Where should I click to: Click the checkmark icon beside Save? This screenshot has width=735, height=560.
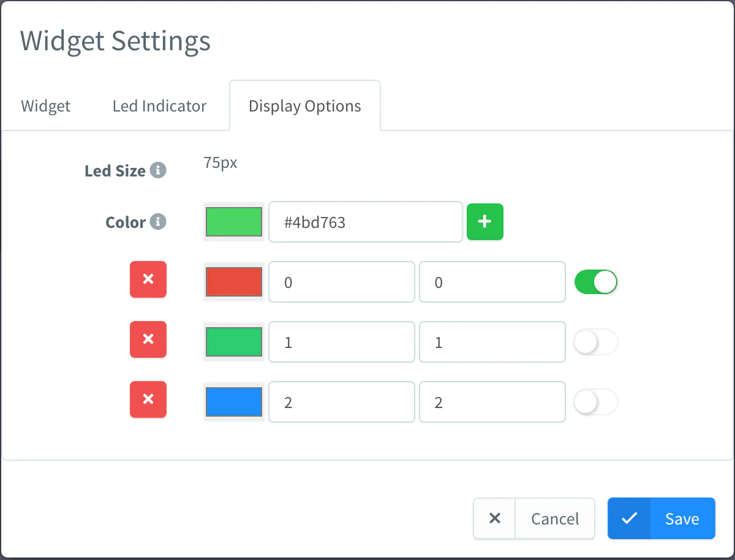coord(629,518)
